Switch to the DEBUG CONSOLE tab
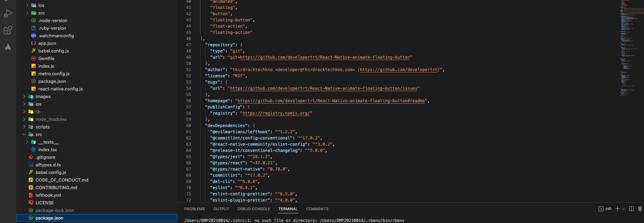This screenshot has width=644, height=223. [254, 209]
